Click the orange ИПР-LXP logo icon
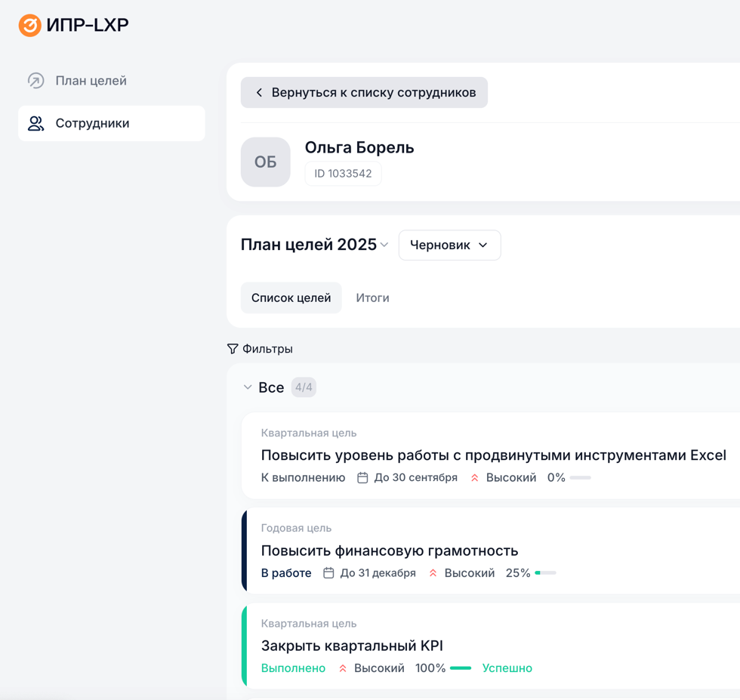 (29, 25)
